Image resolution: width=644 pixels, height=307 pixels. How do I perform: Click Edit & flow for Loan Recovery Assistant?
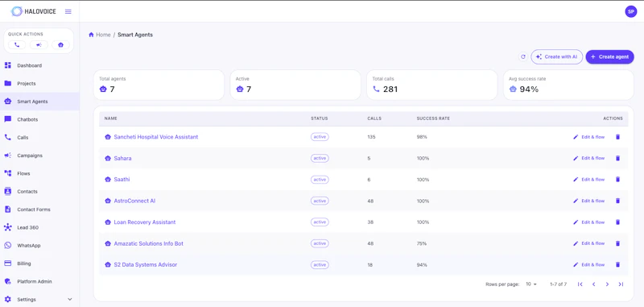click(x=588, y=222)
